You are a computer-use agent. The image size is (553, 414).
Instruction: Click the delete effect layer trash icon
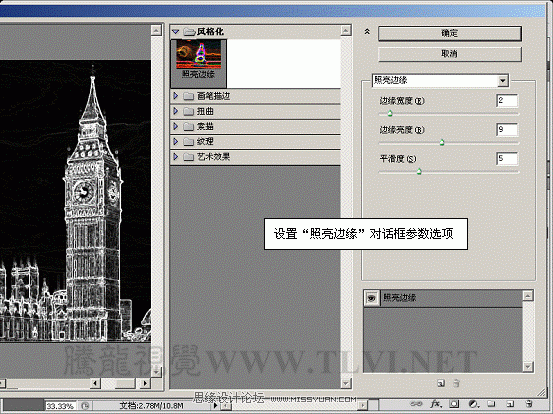pyautogui.click(x=456, y=383)
